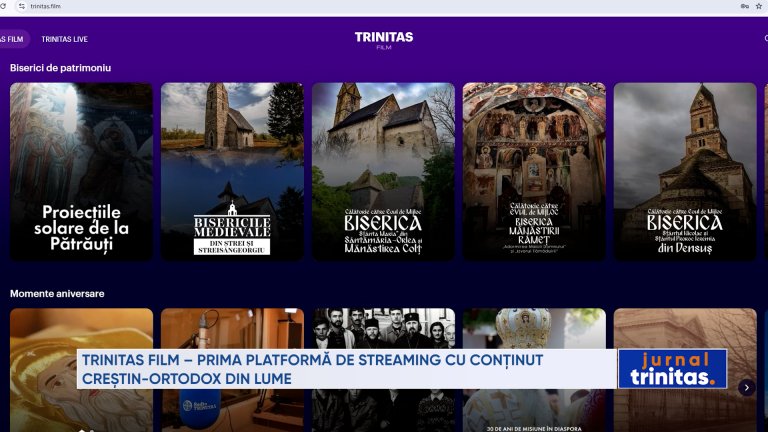768x432 pixels.
Task: Switch to the Trinitas Live tab
Action: coord(64,39)
